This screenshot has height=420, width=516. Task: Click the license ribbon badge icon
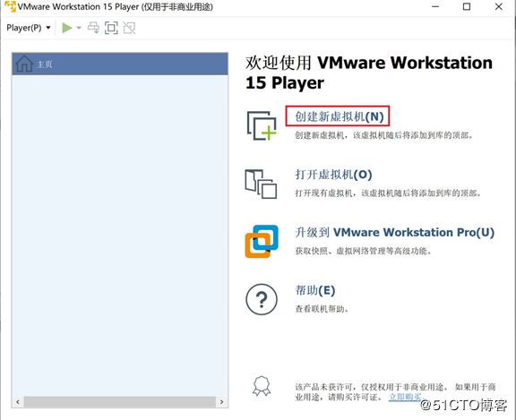[262, 386]
